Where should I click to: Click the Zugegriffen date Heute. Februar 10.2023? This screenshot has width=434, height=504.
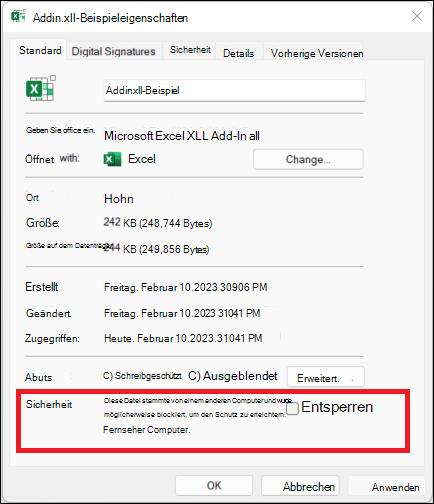[183, 338]
